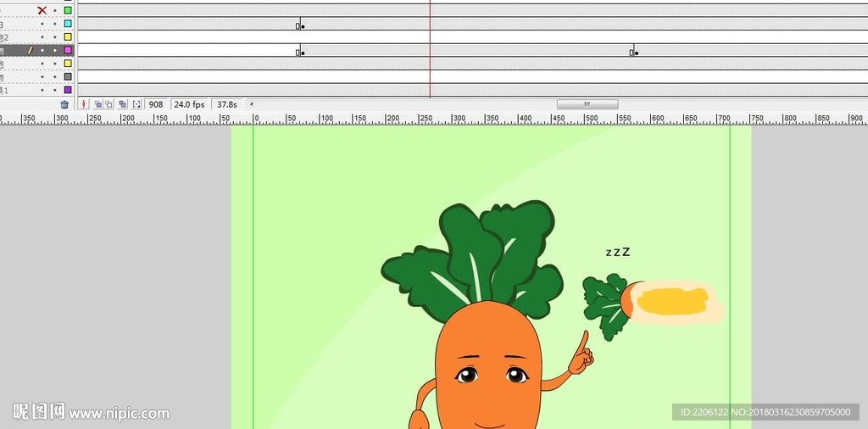The height and width of the screenshot is (429, 868).
Task: Click the large carrot's green leaves
Action: point(473,260)
